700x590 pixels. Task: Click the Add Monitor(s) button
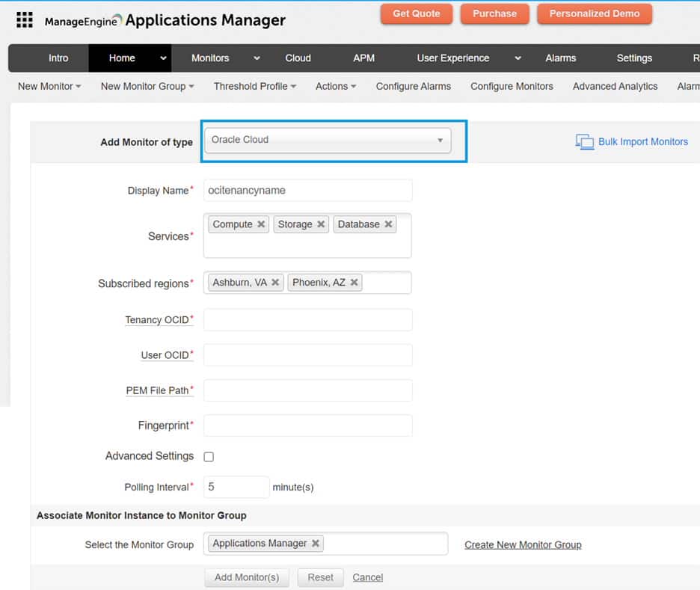(247, 577)
